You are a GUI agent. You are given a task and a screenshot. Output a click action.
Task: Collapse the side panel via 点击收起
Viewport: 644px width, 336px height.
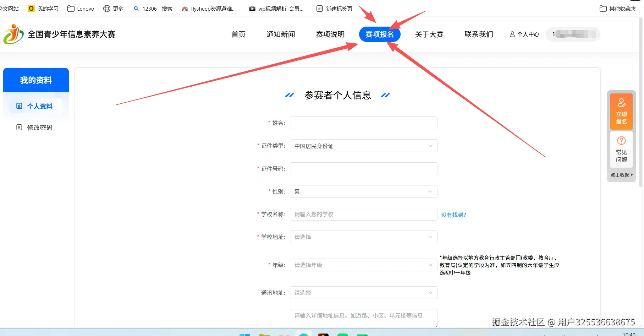(621, 175)
